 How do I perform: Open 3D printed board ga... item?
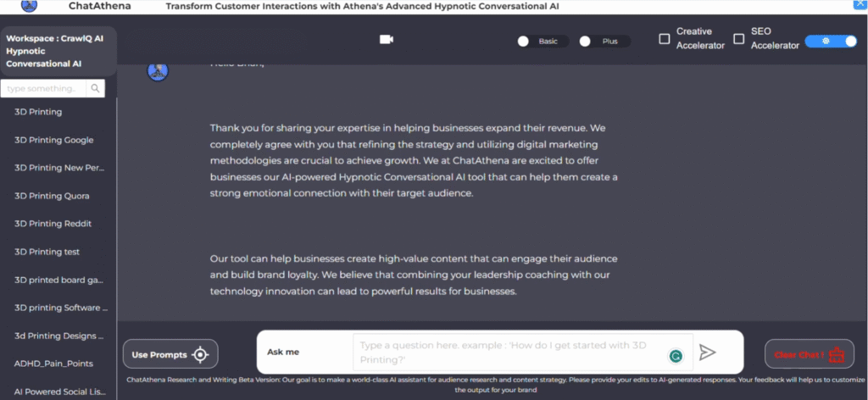[59, 280]
